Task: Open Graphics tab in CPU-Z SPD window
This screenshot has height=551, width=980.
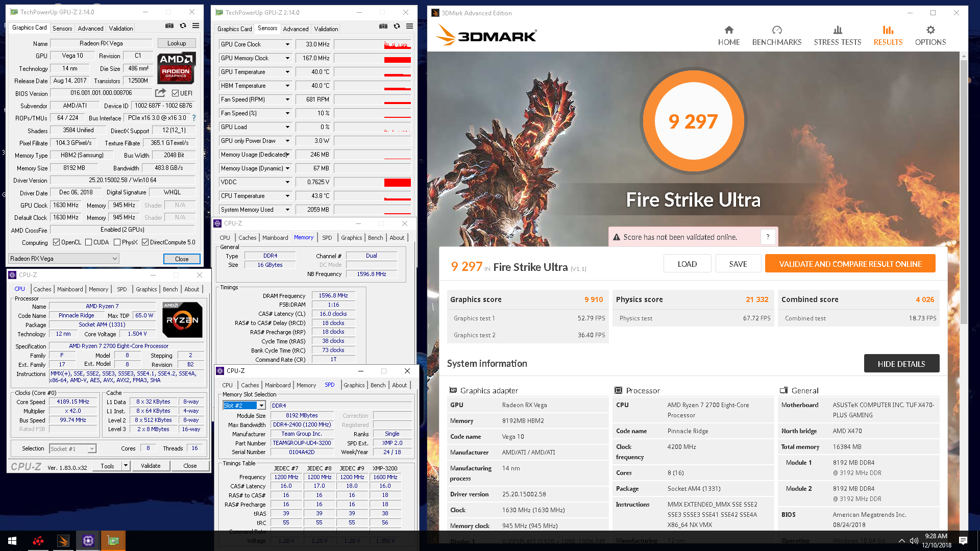Action: [354, 385]
